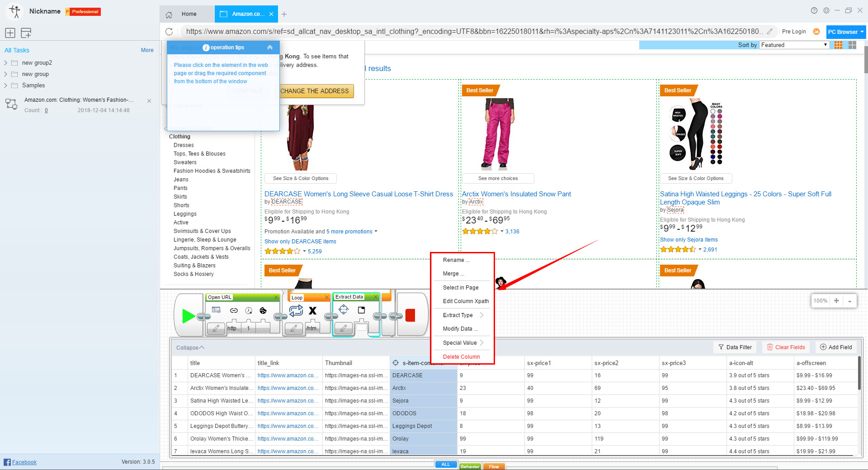Collapse the data preview panel

click(190, 348)
